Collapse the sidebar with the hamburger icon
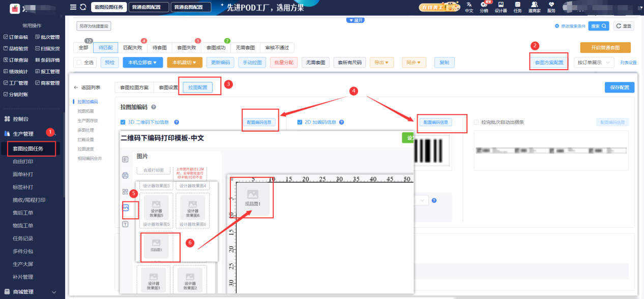644x299 pixels. (73, 7)
